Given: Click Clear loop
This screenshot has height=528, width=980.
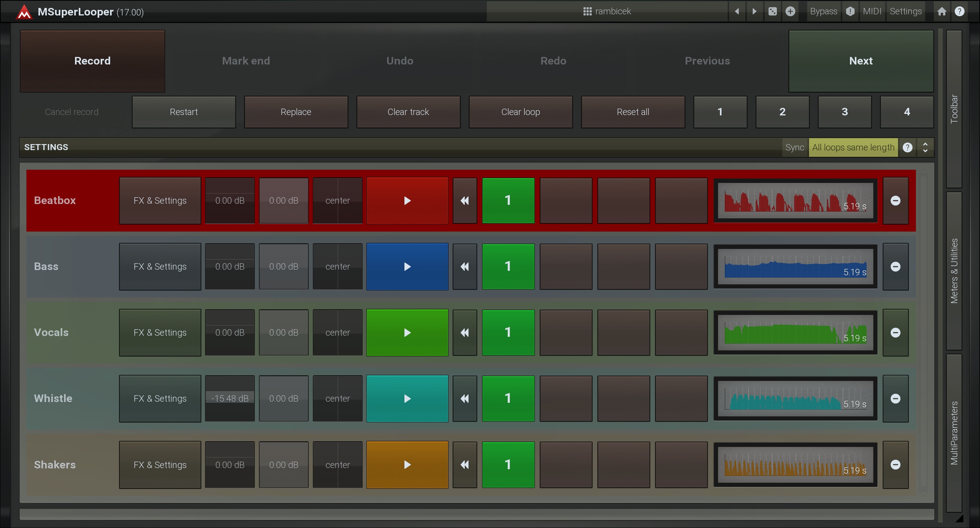Looking at the screenshot, I should 521,112.
